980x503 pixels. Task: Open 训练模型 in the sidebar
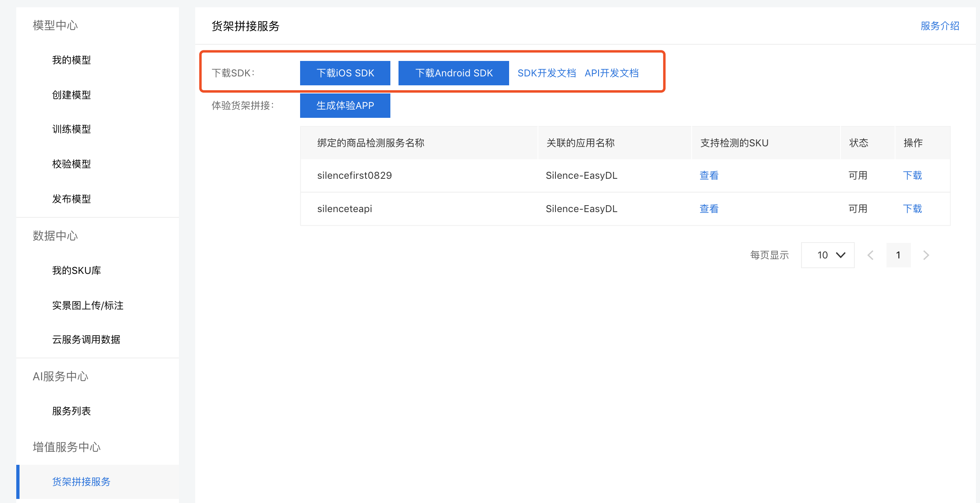click(72, 129)
